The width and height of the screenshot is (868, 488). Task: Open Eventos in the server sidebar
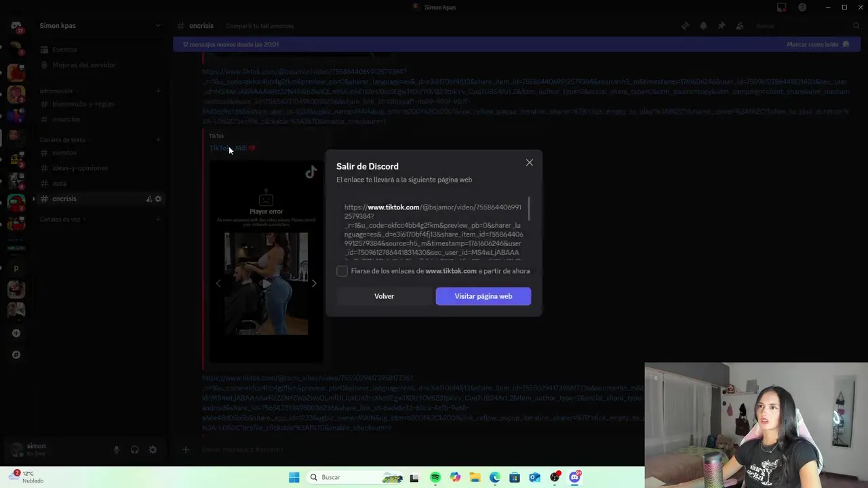[x=100, y=49]
